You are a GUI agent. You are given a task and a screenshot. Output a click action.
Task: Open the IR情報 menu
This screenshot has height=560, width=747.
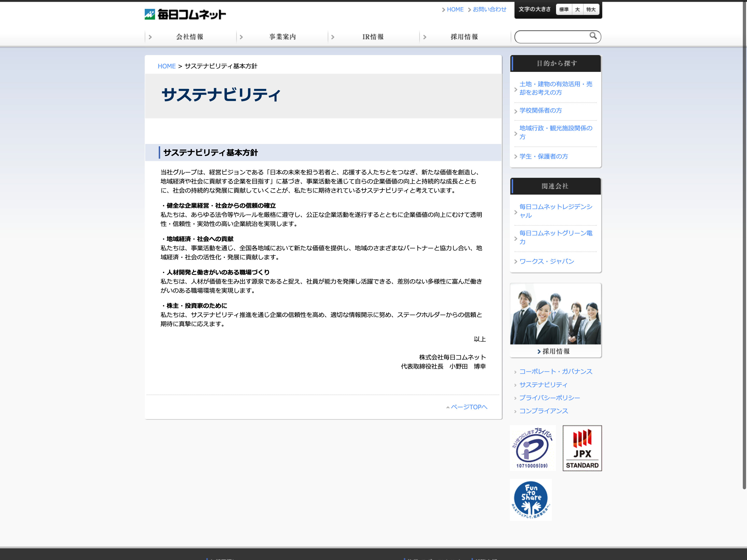pos(373,37)
